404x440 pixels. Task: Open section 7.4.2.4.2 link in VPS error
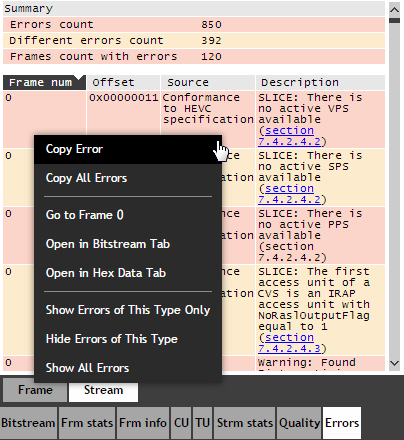click(289, 136)
